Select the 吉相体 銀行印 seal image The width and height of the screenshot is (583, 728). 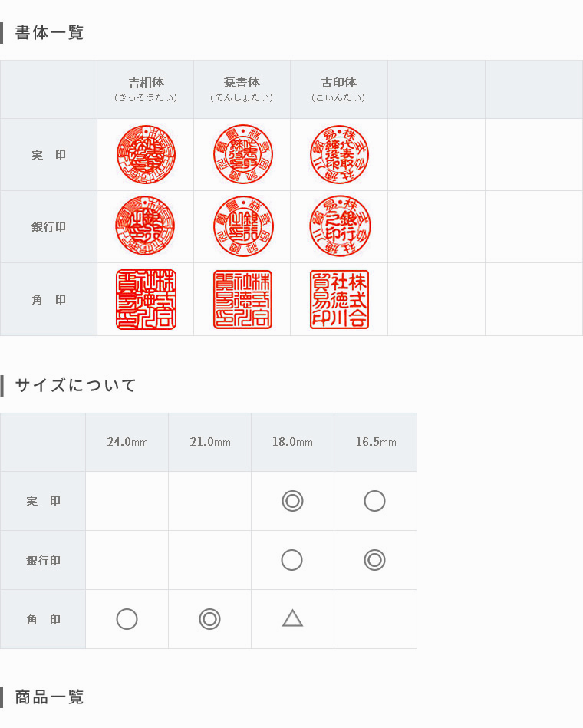145,226
